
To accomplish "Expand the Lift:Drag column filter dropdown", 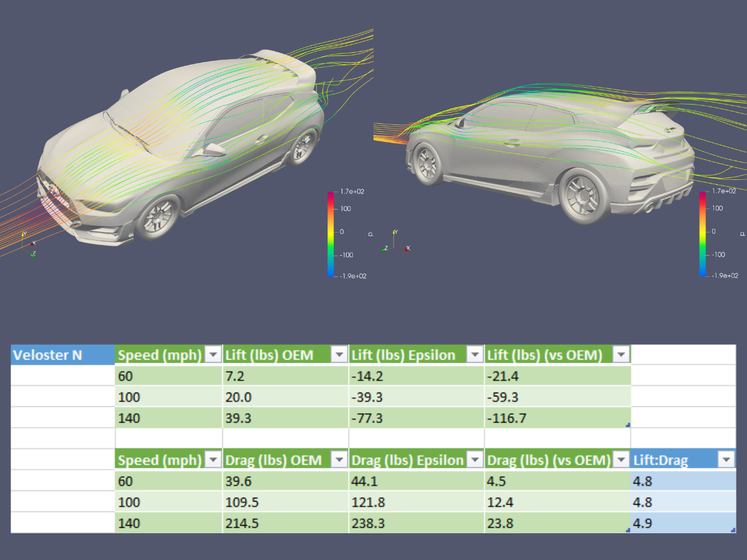I will (726, 460).
